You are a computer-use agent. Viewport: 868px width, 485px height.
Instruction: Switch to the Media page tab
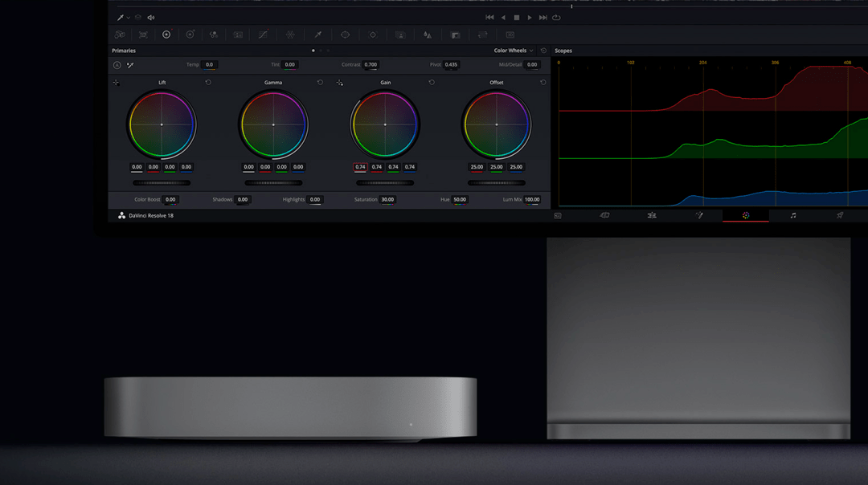[558, 216]
